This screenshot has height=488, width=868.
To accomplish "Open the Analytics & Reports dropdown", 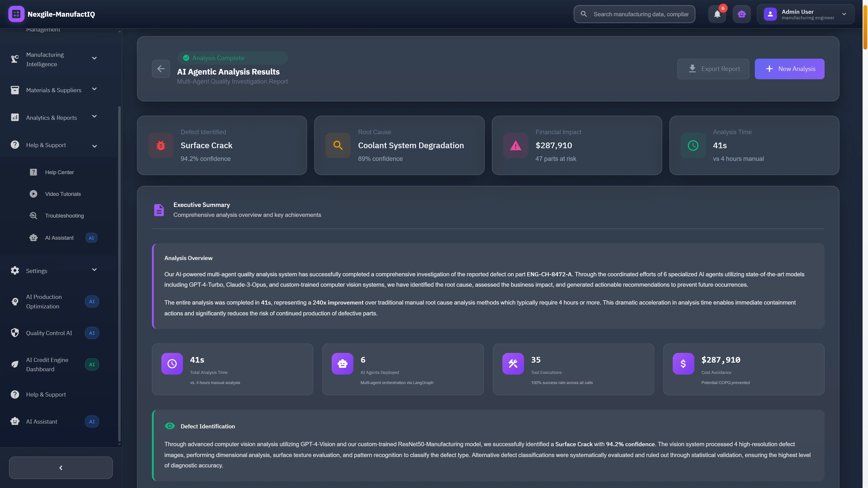I will [x=51, y=117].
